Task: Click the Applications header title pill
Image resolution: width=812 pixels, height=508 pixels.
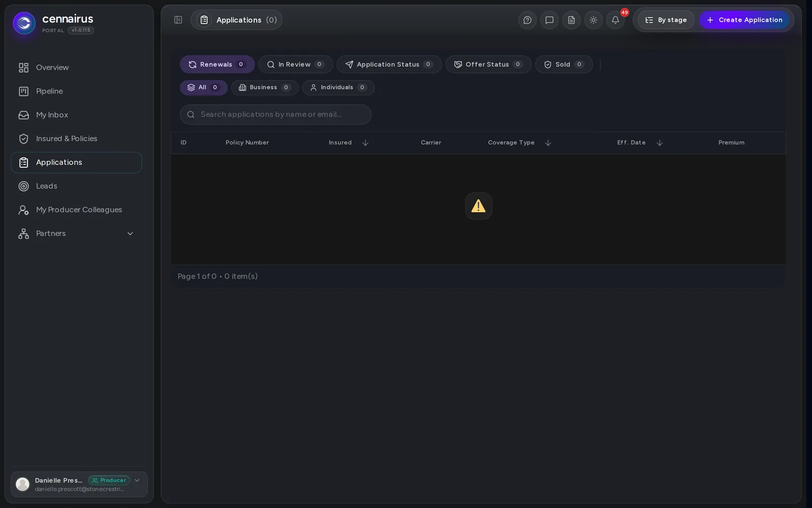Action: [x=236, y=20]
